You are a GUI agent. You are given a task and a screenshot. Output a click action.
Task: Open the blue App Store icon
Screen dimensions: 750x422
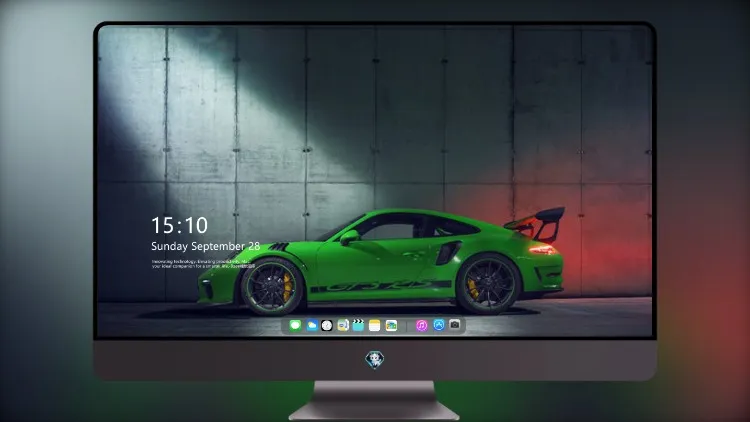click(439, 325)
